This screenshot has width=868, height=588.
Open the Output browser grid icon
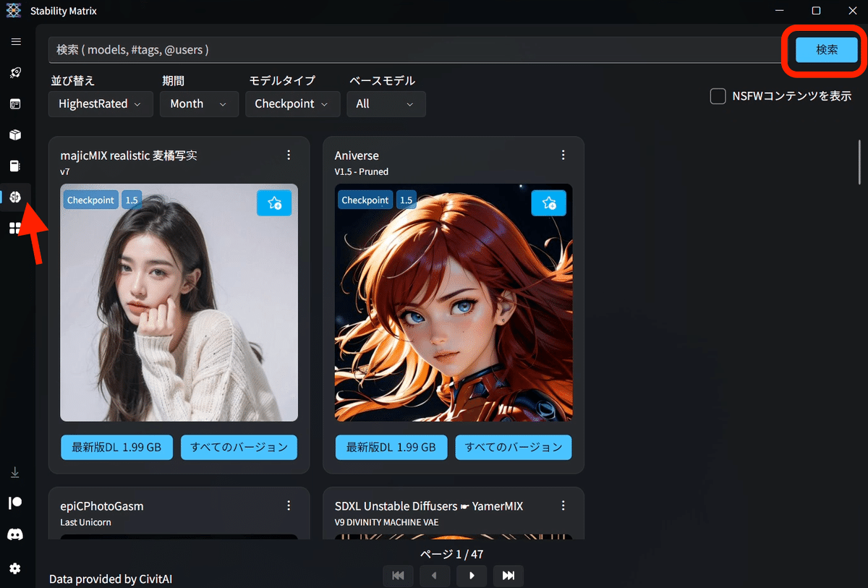coord(15,228)
